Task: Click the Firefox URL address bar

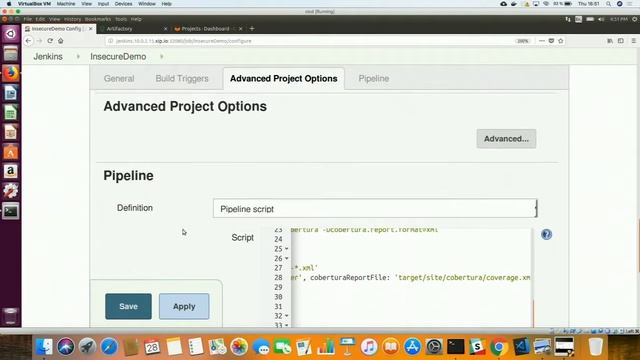Action: (x=310, y=41)
